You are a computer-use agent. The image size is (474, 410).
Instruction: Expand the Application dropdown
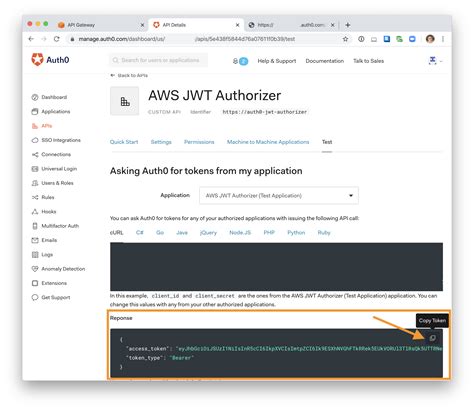pyautogui.click(x=279, y=196)
